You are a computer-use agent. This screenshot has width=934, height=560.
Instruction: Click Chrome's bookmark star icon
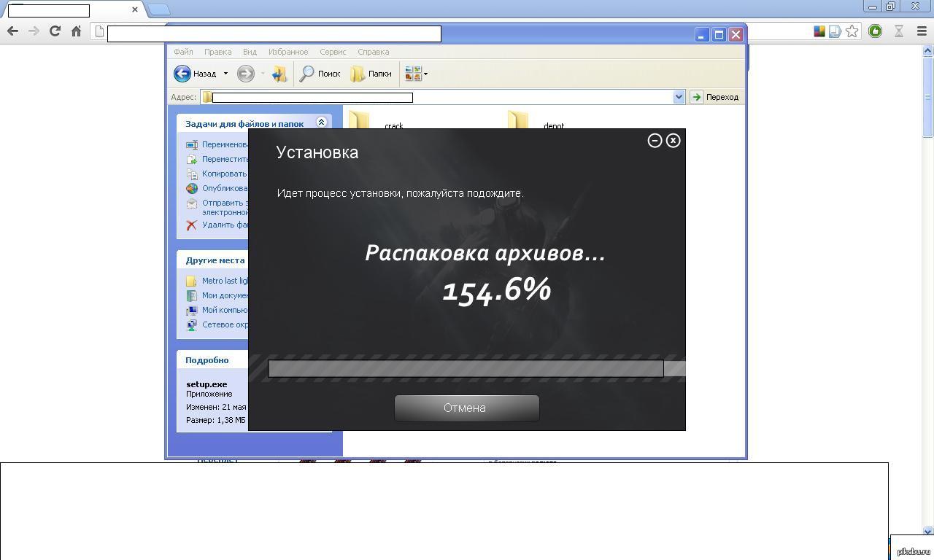click(852, 31)
